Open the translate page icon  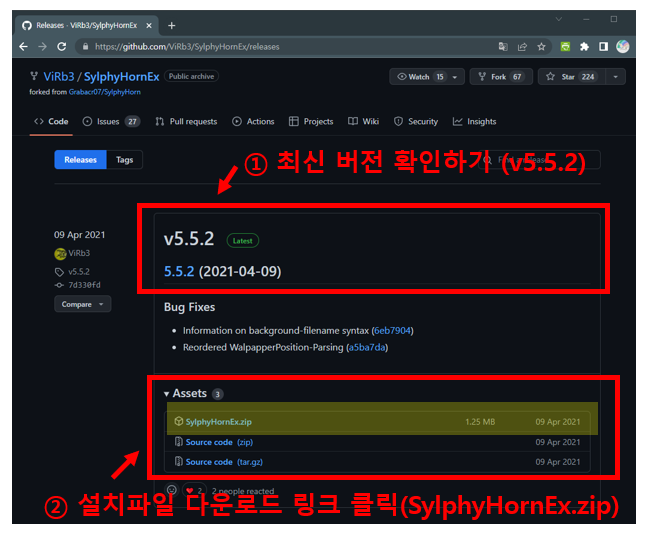tap(503, 47)
